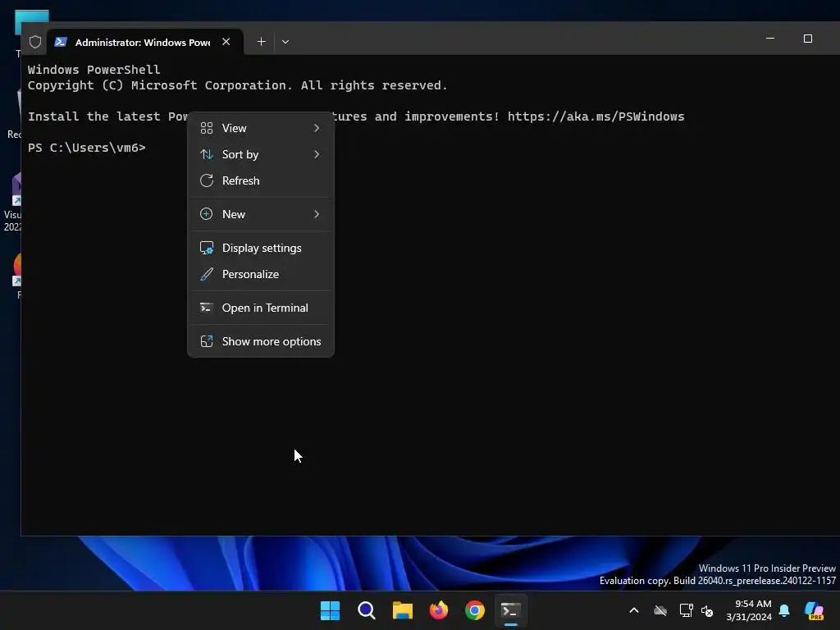
Task: Click the PS C:\Users\vm6> prompt line
Action: (x=87, y=148)
